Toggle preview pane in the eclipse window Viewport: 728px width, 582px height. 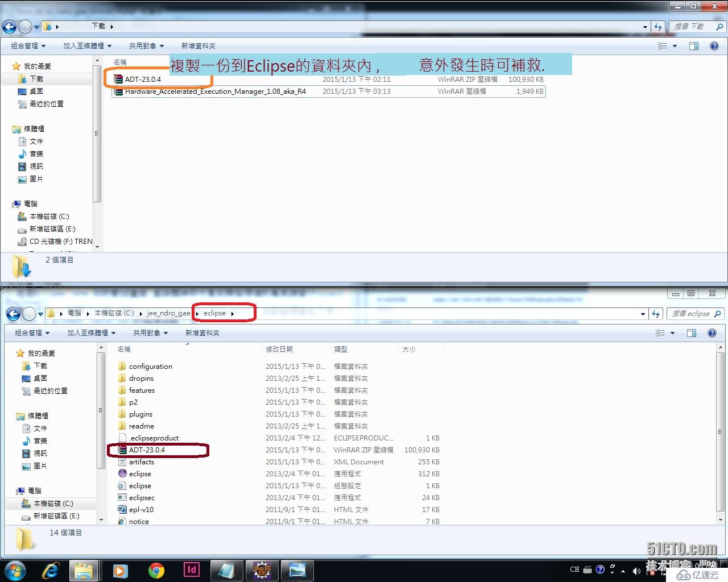point(692,333)
